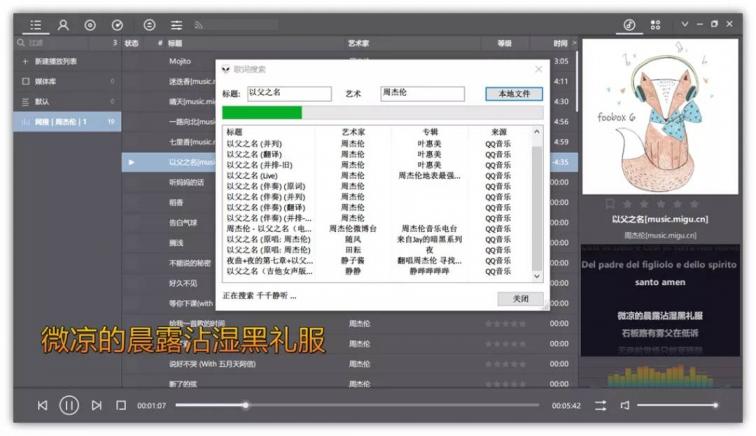The width and height of the screenshot is (756, 436).
Task: Rate the 断了的弦 row using stars
Action: pyautogui.click(x=505, y=384)
